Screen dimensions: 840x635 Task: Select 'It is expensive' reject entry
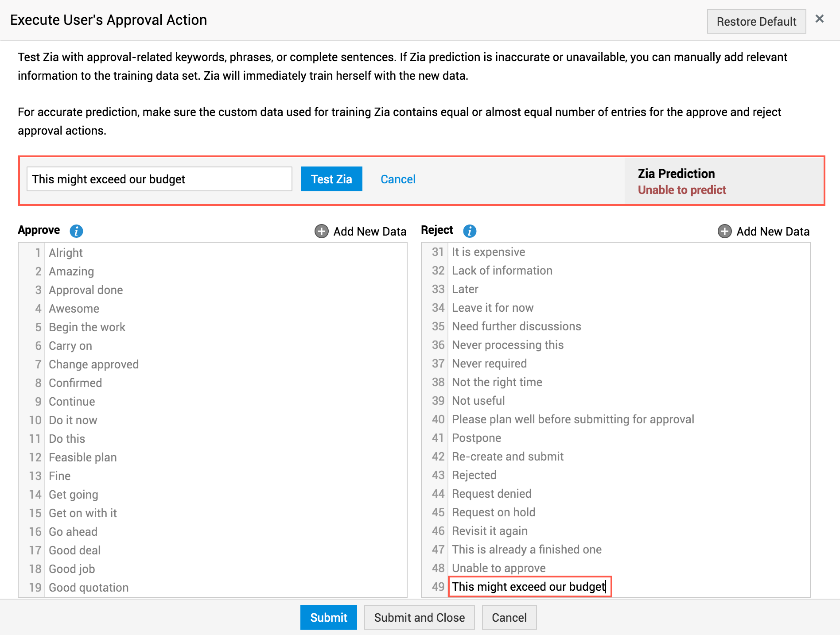pyautogui.click(x=488, y=252)
